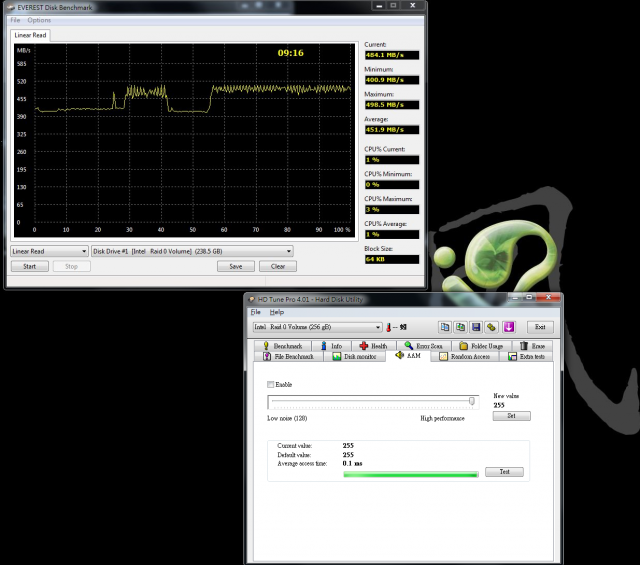Open the Folder Usage tab
Viewport: 640px width, 565px height.
(481, 346)
